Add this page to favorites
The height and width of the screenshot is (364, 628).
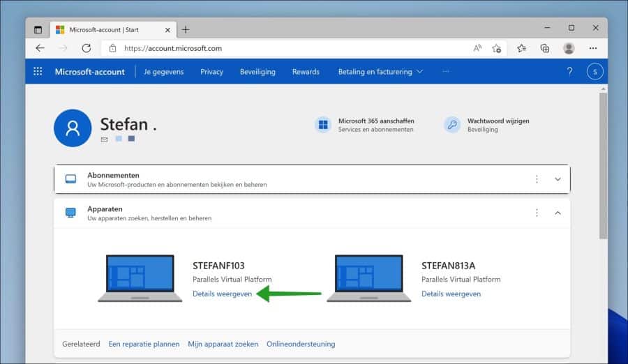point(497,48)
